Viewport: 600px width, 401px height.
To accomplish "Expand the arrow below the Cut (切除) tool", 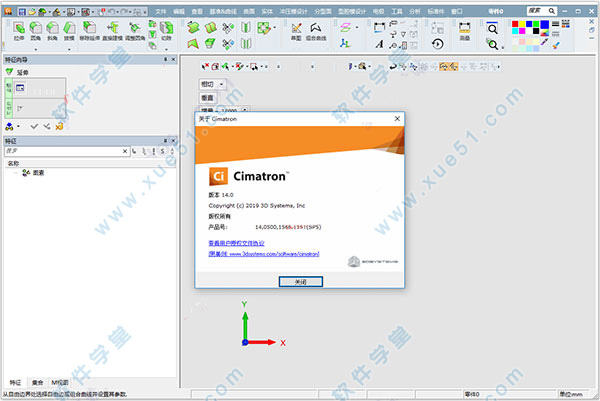I will click(x=166, y=49).
